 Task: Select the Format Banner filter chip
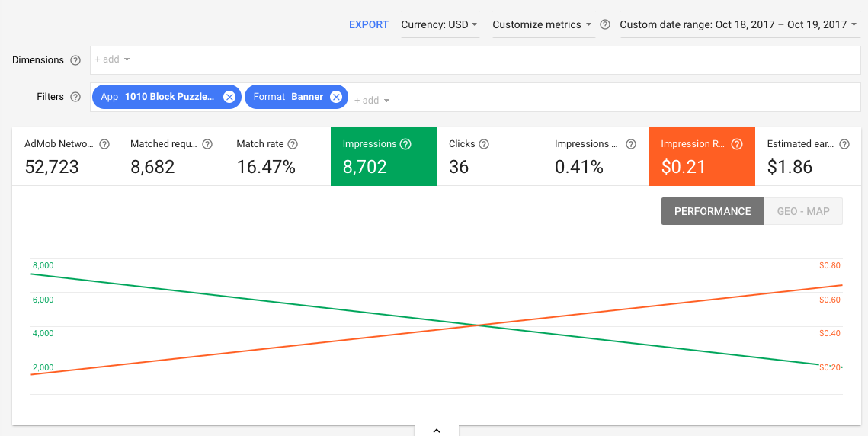tap(296, 97)
